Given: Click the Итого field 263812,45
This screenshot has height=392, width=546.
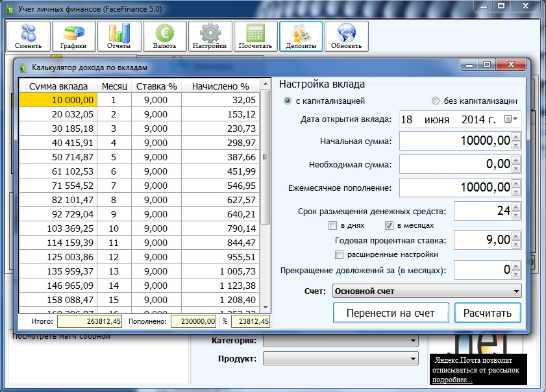Looking at the screenshot, I should (90, 321).
